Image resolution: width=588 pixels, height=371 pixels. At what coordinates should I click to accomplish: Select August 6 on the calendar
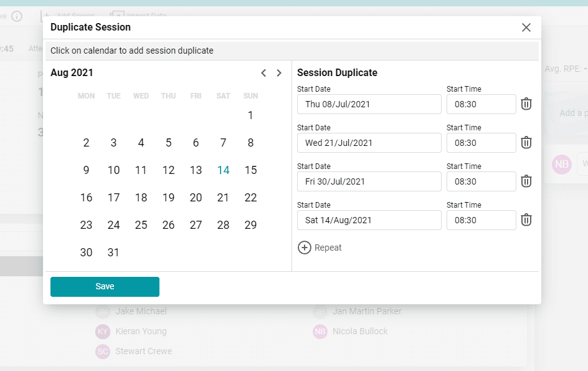tap(196, 143)
